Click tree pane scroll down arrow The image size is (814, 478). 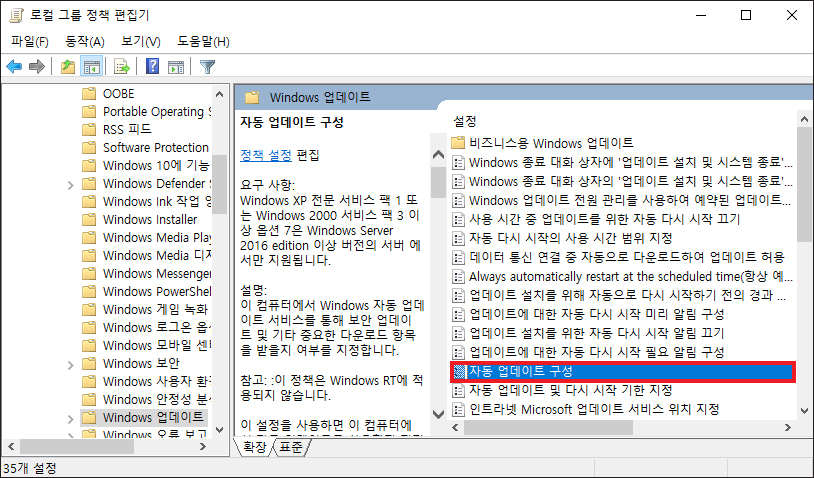[x=219, y=430]
